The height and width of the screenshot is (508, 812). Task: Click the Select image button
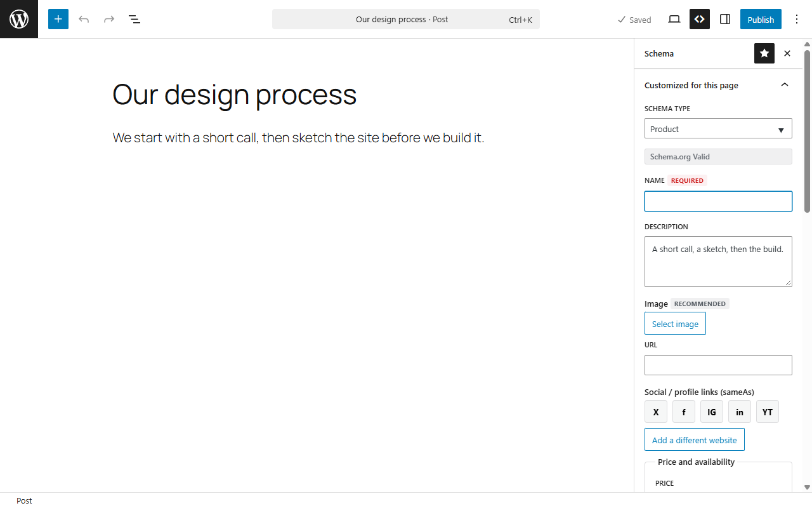(x=675, y=323)
